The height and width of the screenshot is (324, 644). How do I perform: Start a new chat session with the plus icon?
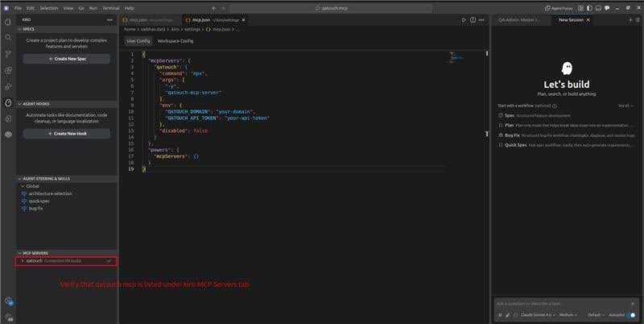coord(630,19)
